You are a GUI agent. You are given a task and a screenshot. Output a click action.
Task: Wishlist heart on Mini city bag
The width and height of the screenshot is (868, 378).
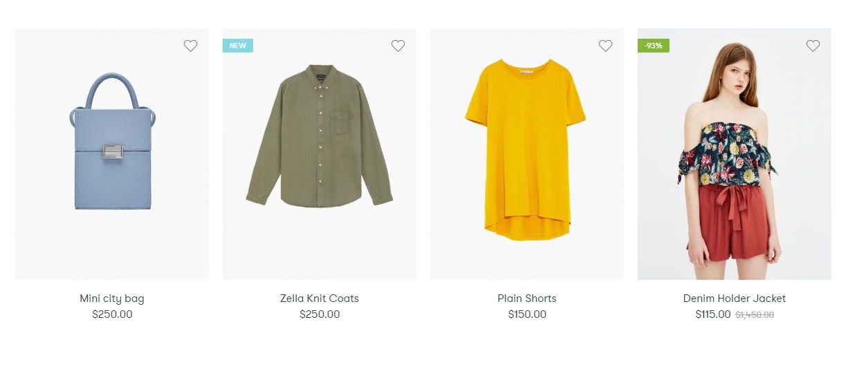coord(190,46)
